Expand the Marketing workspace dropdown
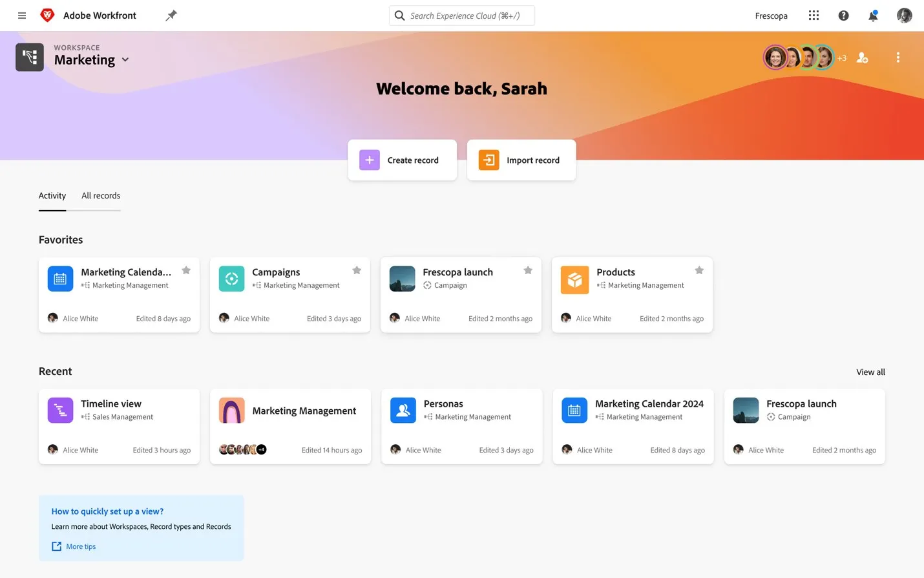This screenshot has height=578, width=924. click(125, 59)
